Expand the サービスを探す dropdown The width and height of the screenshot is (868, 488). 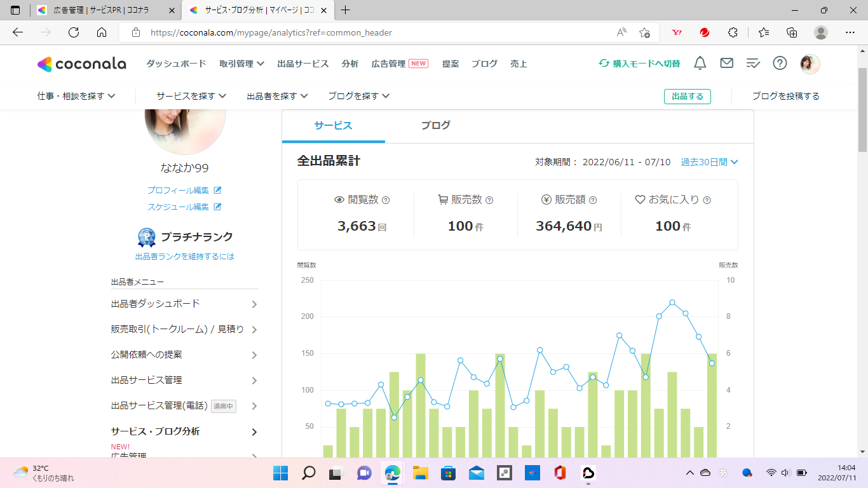pyautogui.click(x=191, y=96)
